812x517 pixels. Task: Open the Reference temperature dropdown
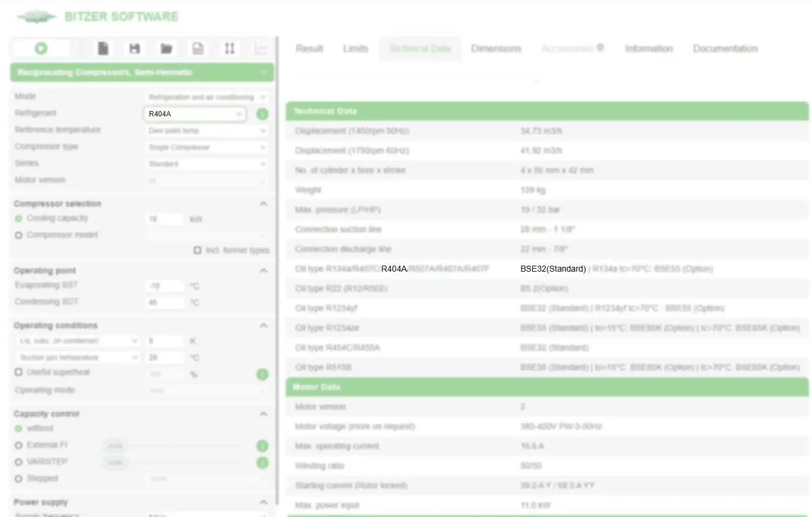pyautogui.click(x=207, y=130)
